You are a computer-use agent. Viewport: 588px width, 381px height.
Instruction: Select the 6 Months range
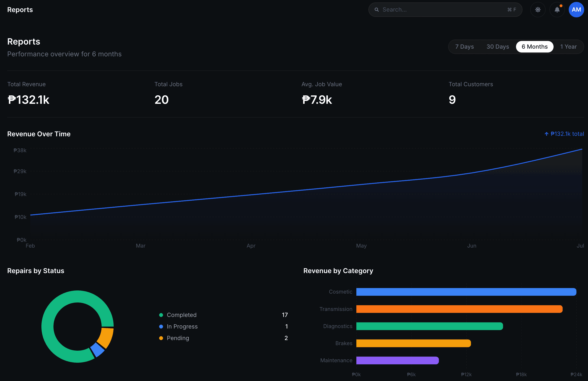[534, 47]
